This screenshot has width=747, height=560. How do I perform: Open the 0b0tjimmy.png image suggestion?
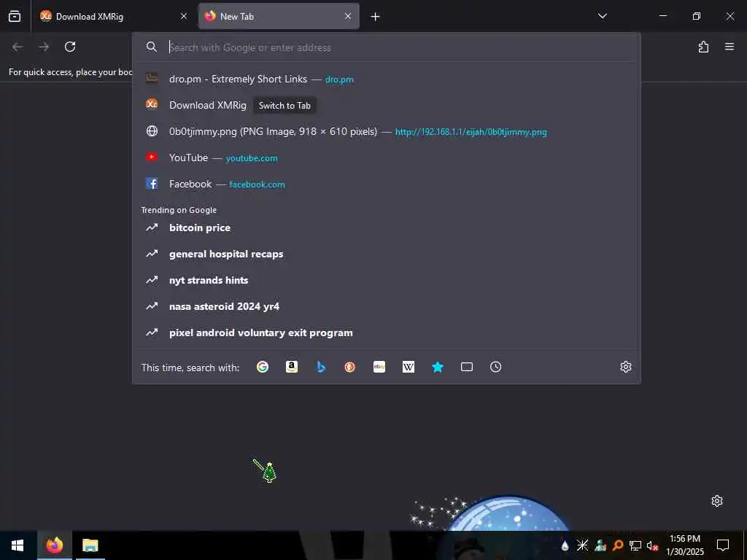pos(387,131)
